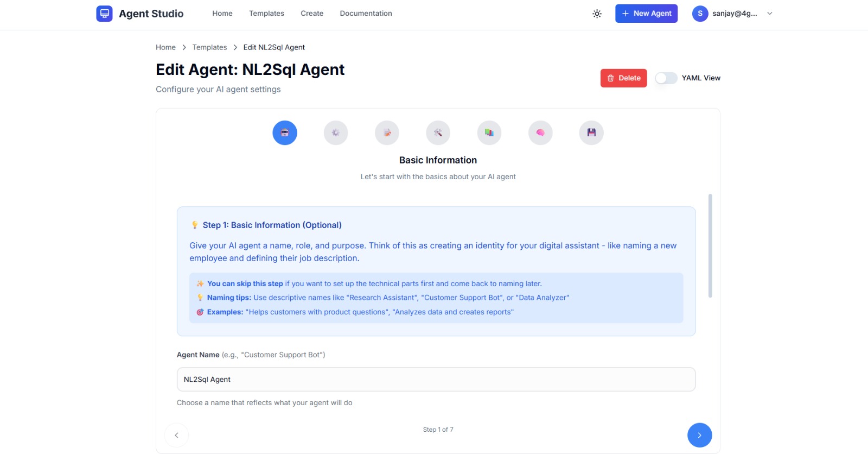Click the floppy disk save step icon
Image resolution: width=868 pixels, height=454 pixels.
(591, 133)
